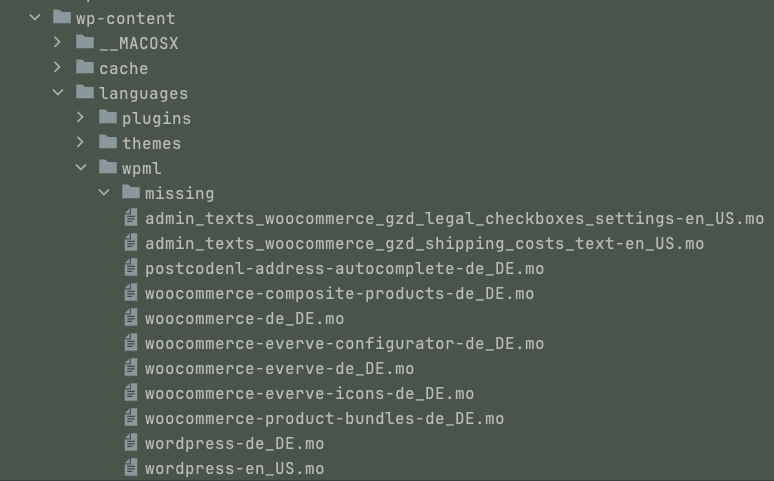The image size is (774, 481).
Task: Expand the cache folder arrow
Action: click(x=57, y=67)
